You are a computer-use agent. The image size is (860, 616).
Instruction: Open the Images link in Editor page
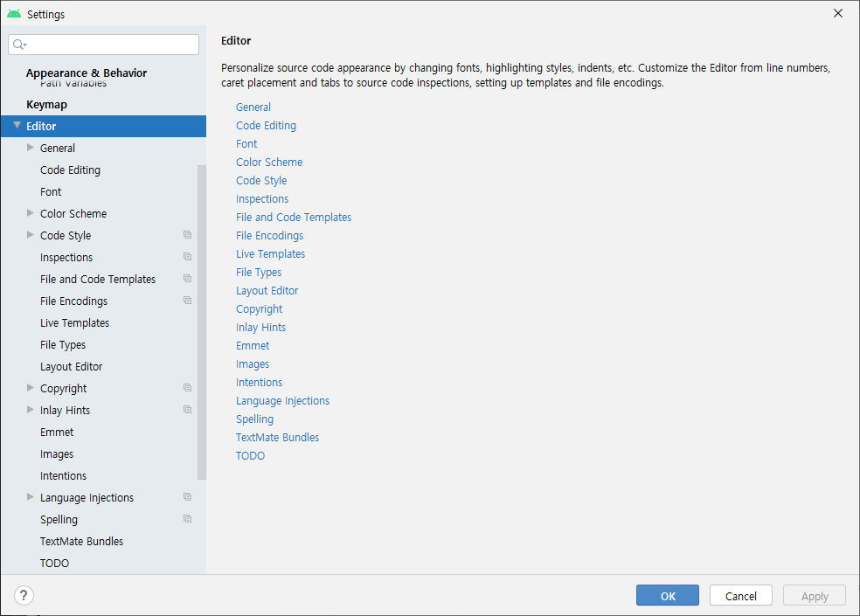point(253,364)
